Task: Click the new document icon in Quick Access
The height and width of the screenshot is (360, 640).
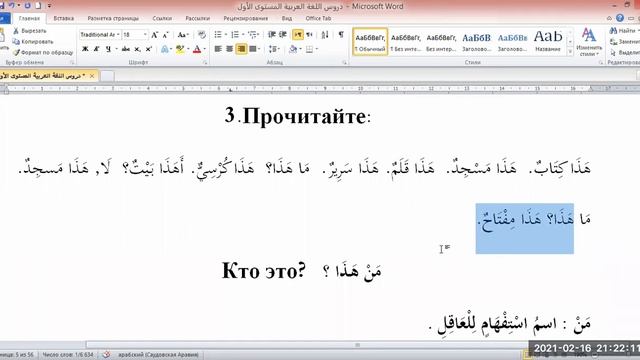Action: pyautogui.click(x=38, y=6)
